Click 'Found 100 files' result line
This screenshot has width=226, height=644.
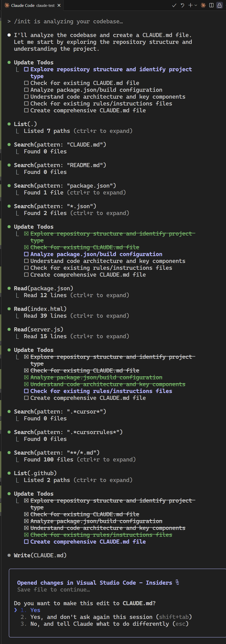(x=80, y=459)
